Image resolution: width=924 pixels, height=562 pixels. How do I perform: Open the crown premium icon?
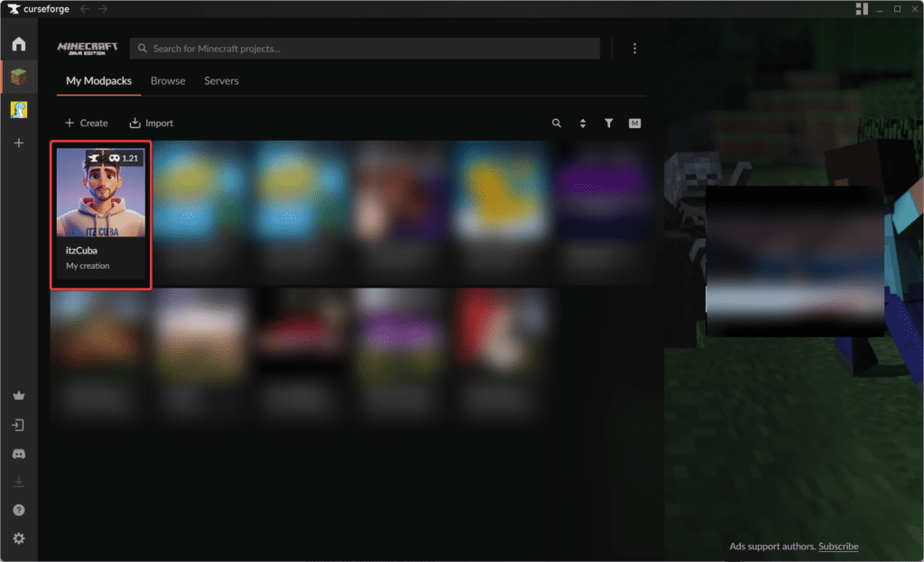(18, 395)
